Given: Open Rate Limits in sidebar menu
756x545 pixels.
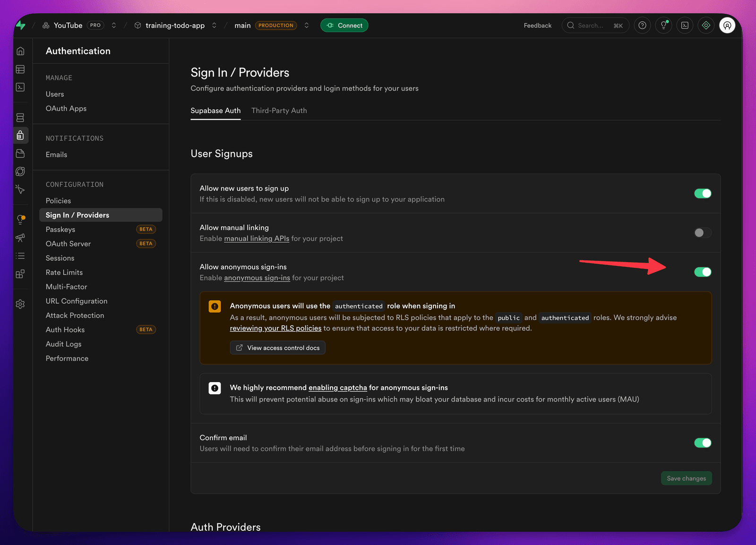Looking at the screenshot, I should (x=64, y=272).
